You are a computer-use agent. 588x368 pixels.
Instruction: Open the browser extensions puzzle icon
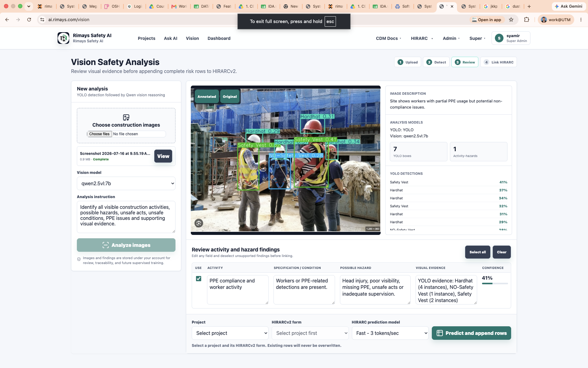click(526, 20)
